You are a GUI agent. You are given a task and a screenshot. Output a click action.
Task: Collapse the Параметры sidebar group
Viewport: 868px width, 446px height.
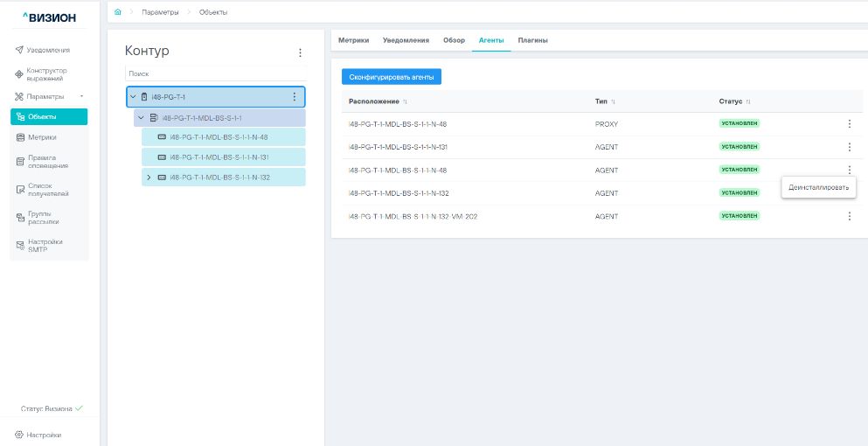coord(81,96)
